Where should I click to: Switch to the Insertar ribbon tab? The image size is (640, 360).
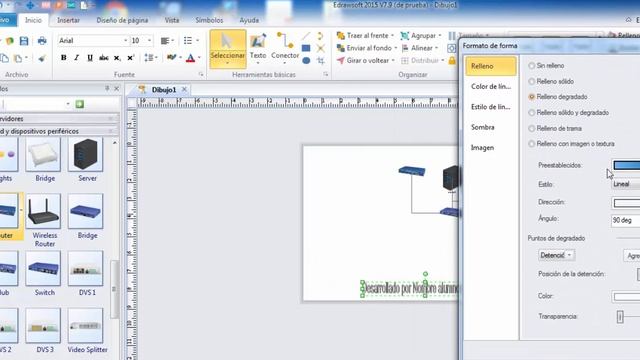[69, 20]
